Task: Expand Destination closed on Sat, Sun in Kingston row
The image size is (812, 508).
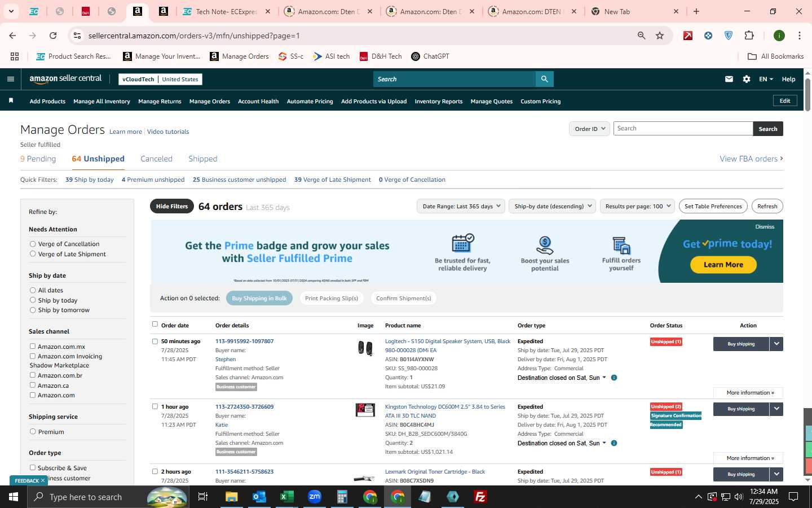Action: 562,443
